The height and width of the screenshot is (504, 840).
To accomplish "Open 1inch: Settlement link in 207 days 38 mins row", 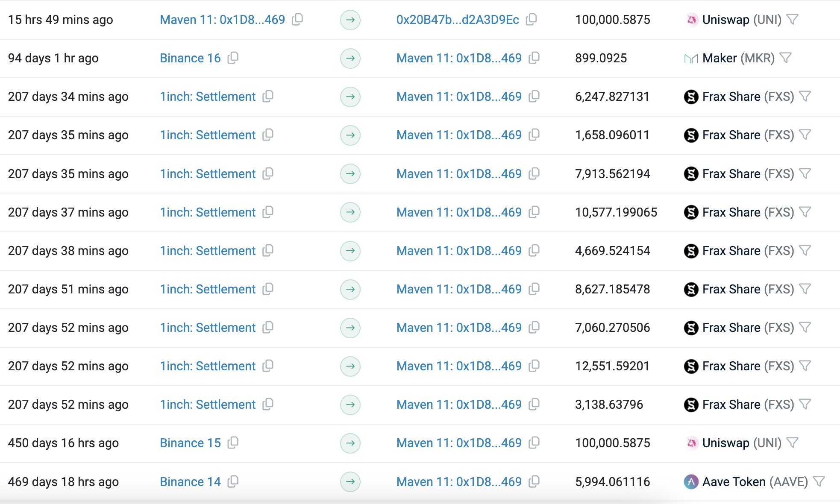I will [x=208, y=251].
